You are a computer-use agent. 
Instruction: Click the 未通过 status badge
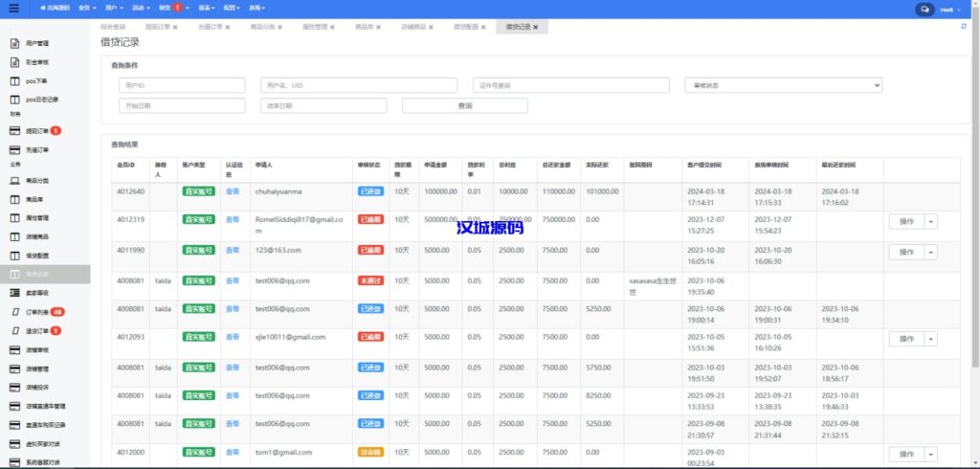(x=370, y=280)
